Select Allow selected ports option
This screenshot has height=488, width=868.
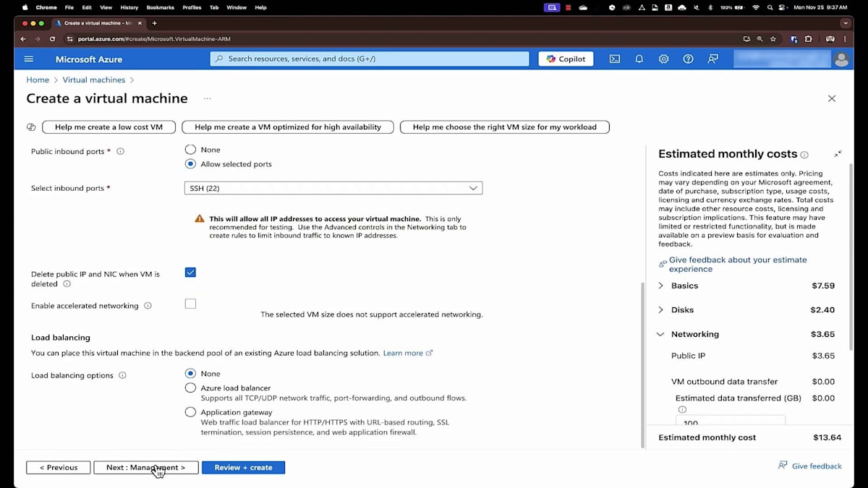click(x=190, y=164)
